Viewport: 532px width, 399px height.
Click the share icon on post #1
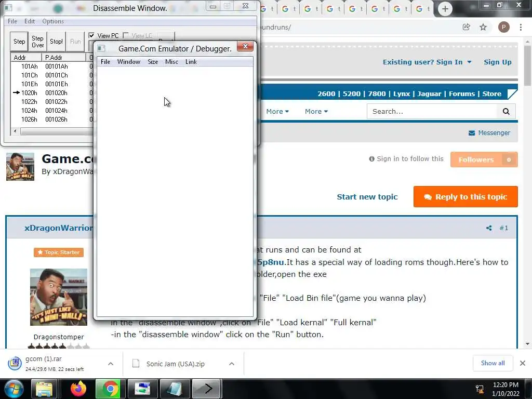click(x=488, y=228)
